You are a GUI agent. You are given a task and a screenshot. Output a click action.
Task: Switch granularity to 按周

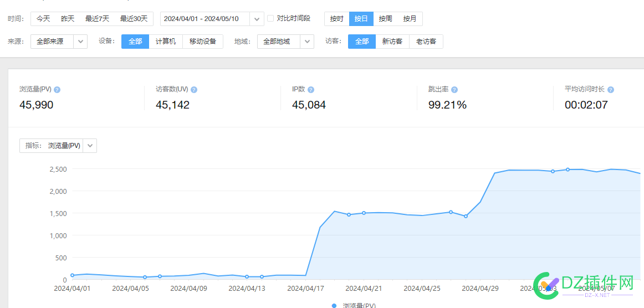[385, 19]
